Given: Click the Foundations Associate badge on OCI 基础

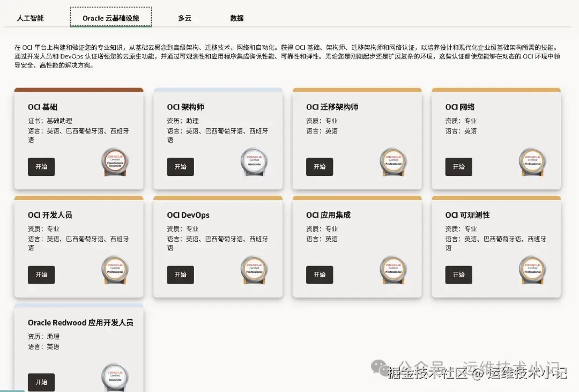Looking at the screenshot, I should [x=115, y=162].
